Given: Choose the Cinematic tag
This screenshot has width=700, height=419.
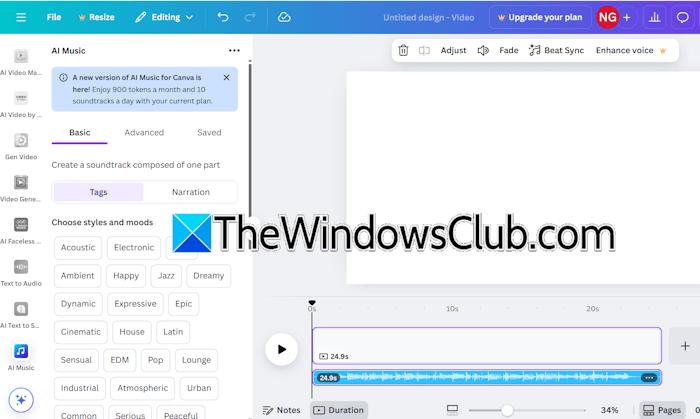Looking at the screenshot, I should [81, 332].
